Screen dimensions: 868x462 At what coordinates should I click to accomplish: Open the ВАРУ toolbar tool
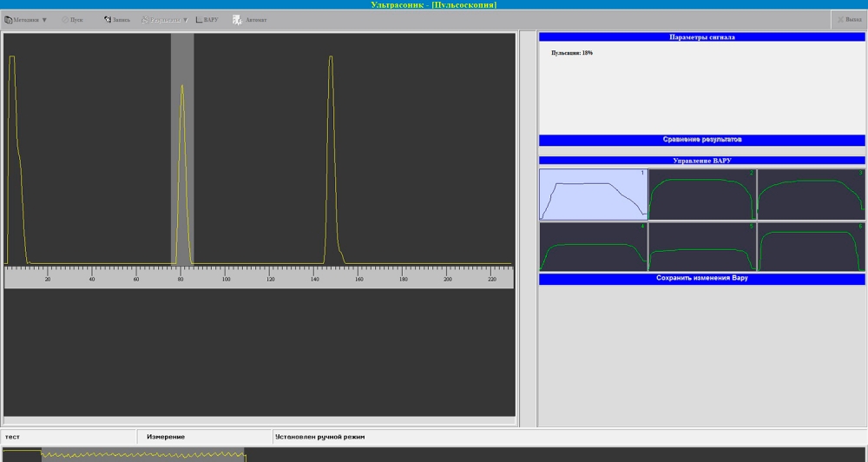207,19
